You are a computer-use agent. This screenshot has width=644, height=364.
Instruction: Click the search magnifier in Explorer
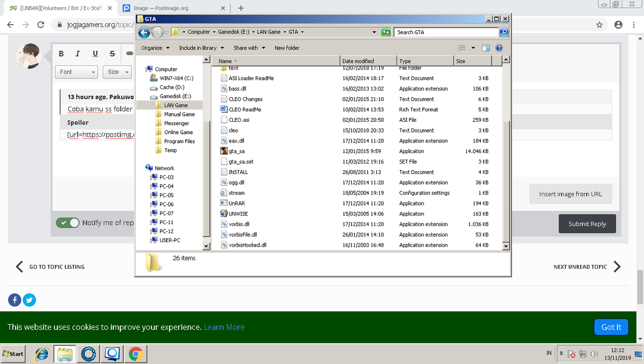(504, 32)
